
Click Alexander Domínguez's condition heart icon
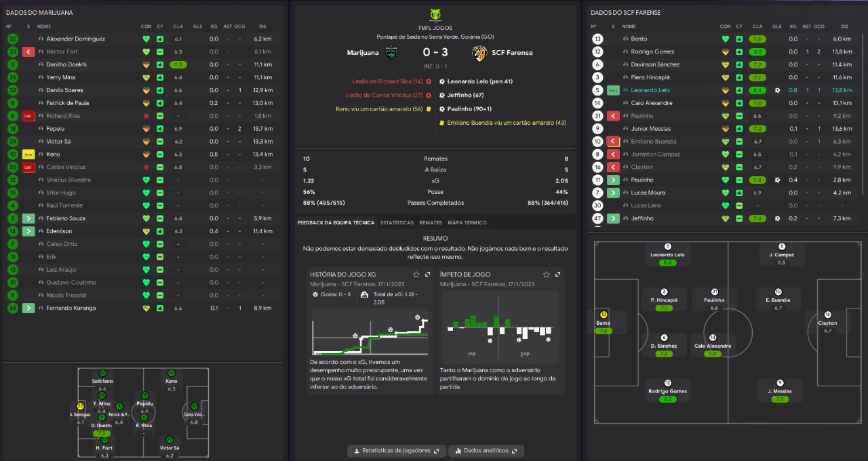146,39
